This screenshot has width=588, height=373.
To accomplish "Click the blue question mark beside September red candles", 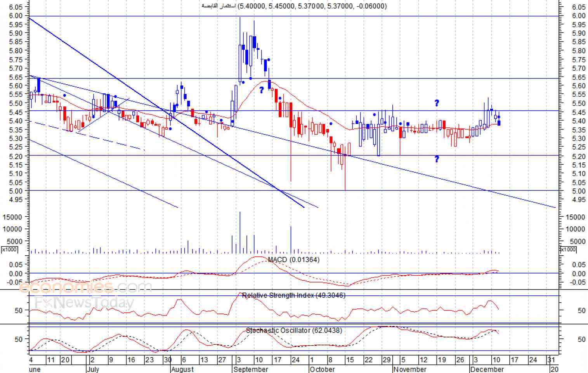I will (262, 90).
